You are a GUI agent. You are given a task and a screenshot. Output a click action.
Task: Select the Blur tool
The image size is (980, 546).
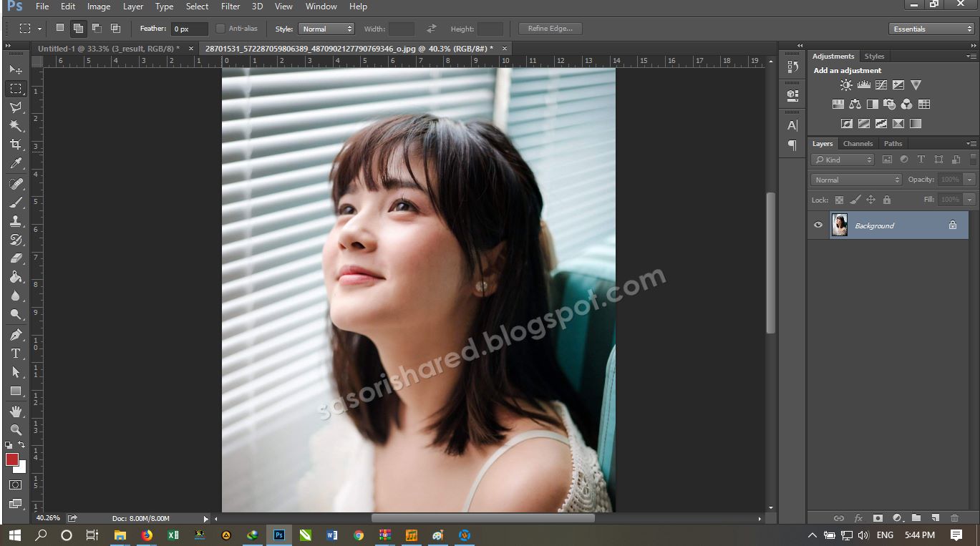click(x=16, y=296)
